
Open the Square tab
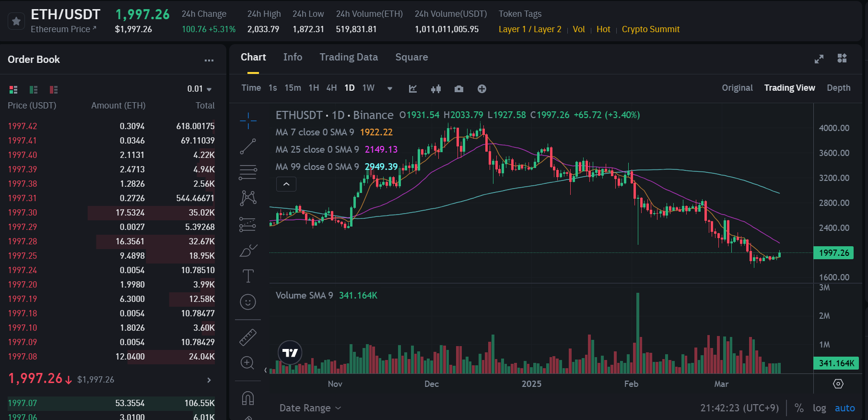(411, 57)
